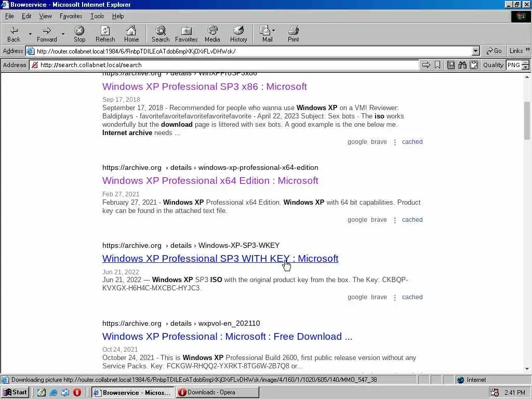The image size is (532, 399).
Task: Click the insecure-page icon beside search.collabnet.local
Action: [x=35, y=65]
